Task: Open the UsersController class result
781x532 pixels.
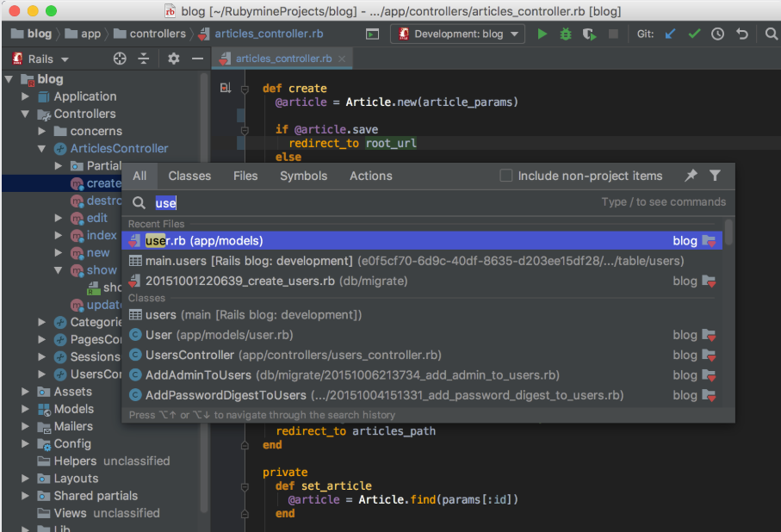Action: (x=422, y=355)
